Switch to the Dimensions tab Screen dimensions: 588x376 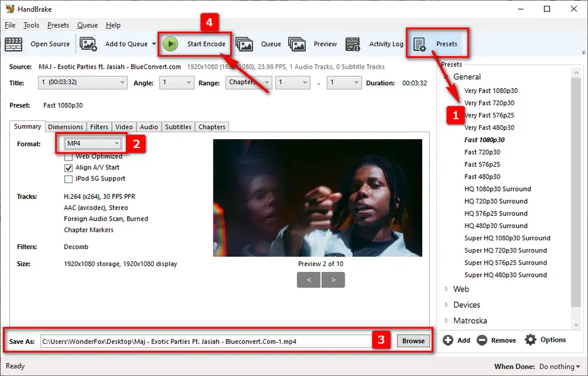66,127
